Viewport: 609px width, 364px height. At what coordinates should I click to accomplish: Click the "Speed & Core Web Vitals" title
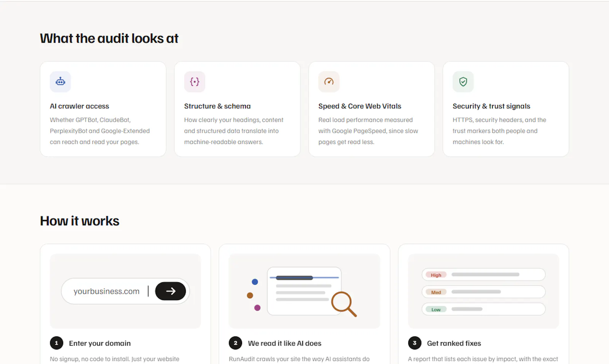tap(360, 106)
